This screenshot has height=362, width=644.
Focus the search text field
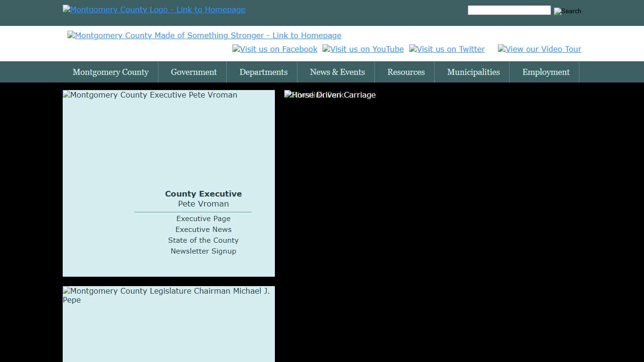[509, 10]
